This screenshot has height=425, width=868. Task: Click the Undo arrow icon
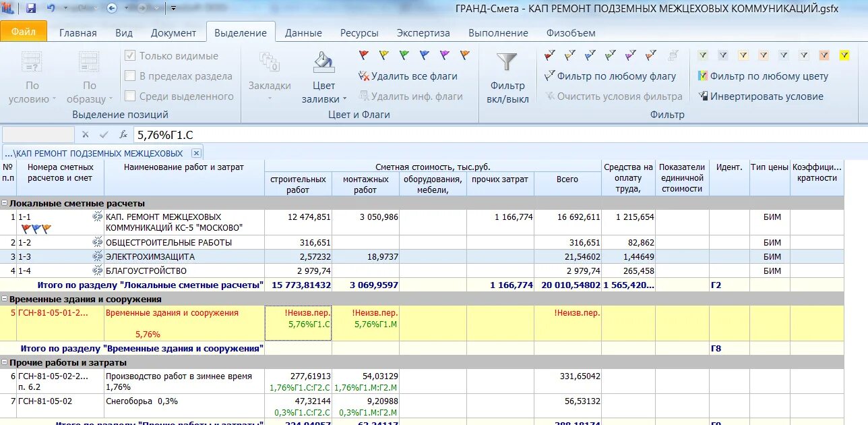point(51,8)
